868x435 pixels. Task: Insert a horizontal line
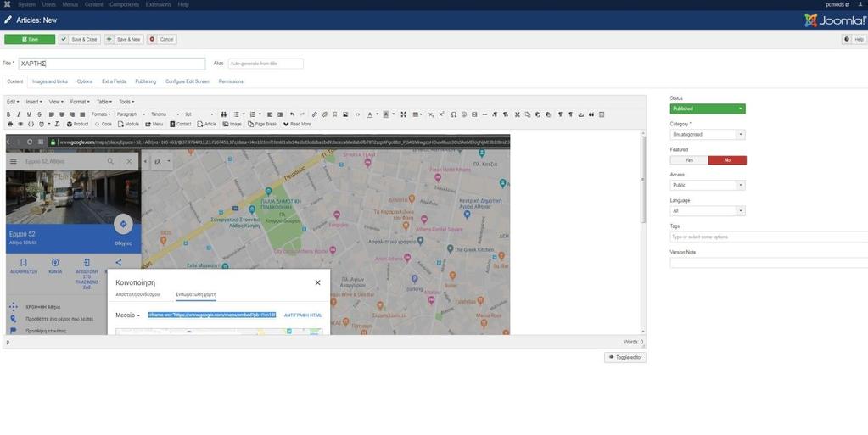tap(485, 114)
